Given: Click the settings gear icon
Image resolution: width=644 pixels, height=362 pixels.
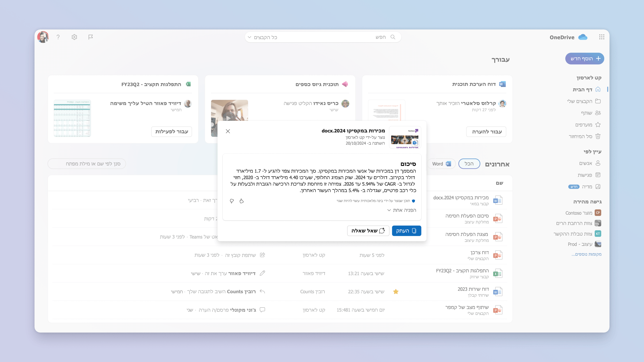Looking at the screenshot, I should tap(74, 37).
